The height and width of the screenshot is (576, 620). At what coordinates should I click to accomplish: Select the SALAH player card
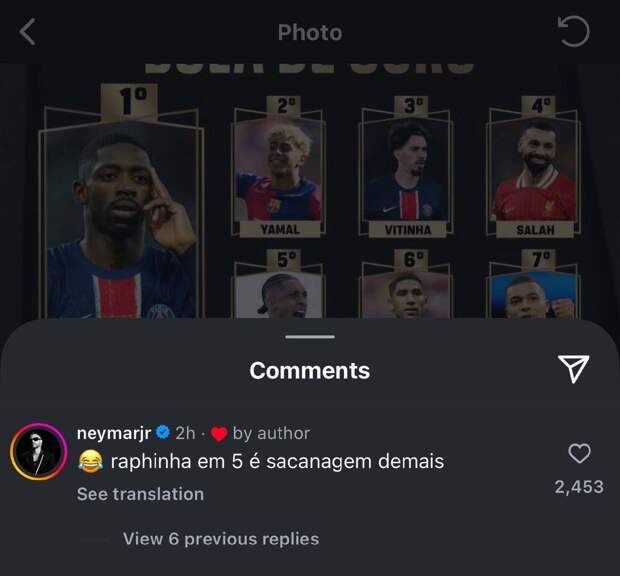pos(534,167)
